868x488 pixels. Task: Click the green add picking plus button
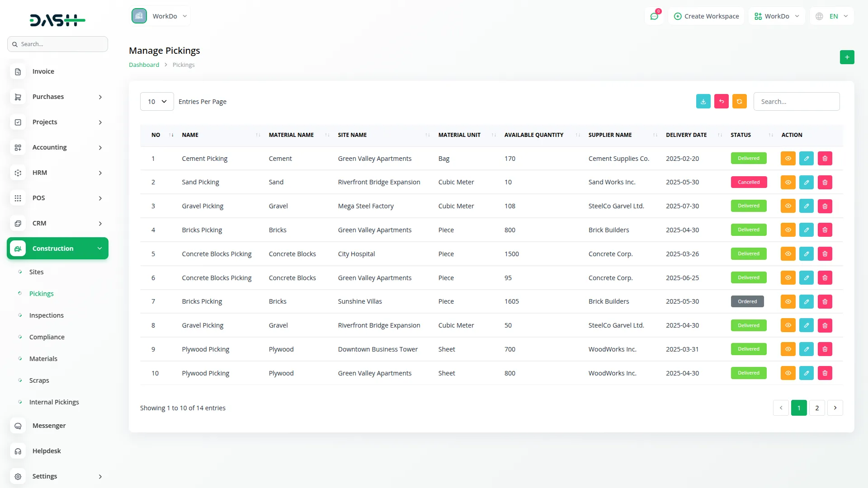(847, 57)
